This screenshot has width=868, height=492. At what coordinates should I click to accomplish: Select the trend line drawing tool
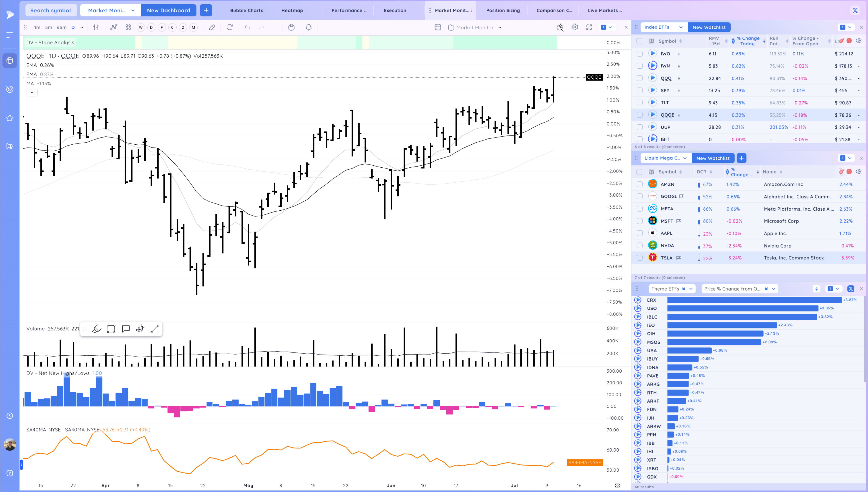[155, 329]
